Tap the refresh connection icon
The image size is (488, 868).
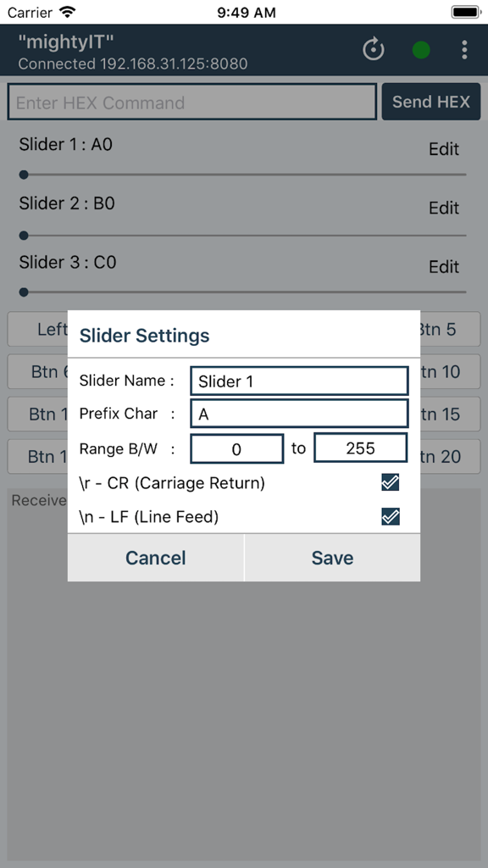point(373,49)
